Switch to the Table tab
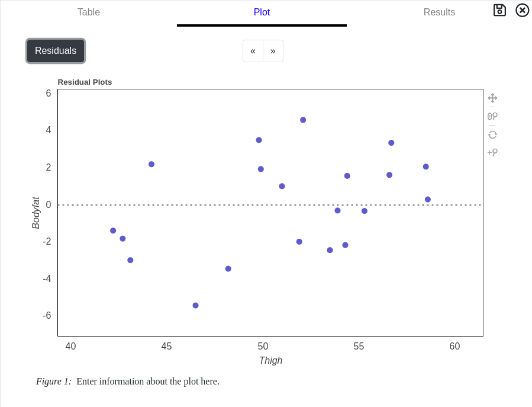Image resolution: width=532 pixels, height=407 pixels. coord(88,12)
